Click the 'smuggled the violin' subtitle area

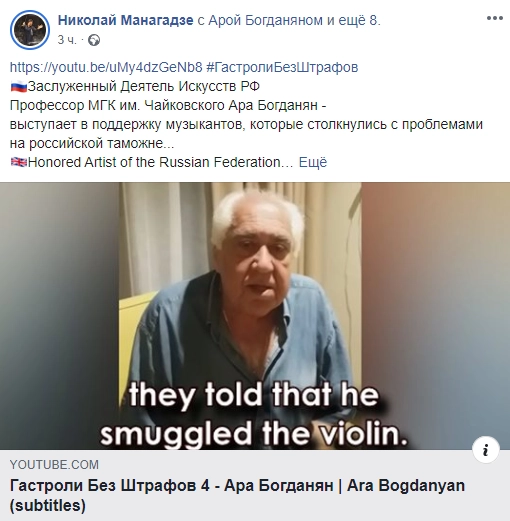[x=254, y=434]
